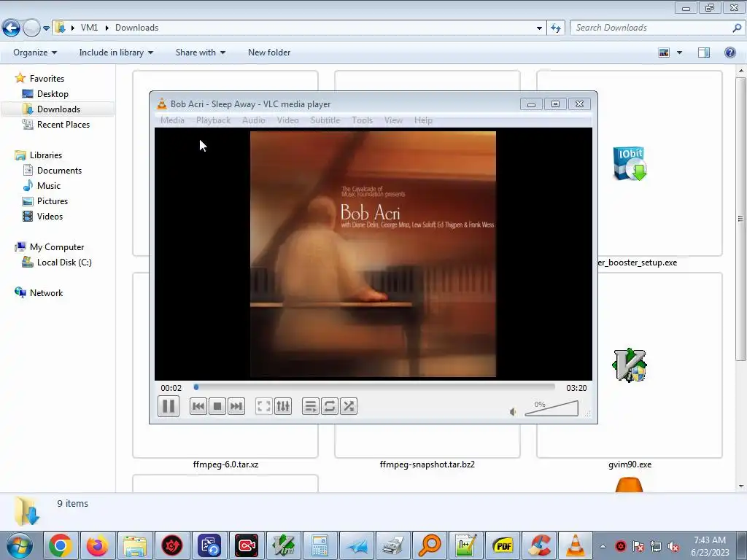Open the VLC Media menu
Image resolution: width=747 pixels, height=560 pixels.
[172, 120]
